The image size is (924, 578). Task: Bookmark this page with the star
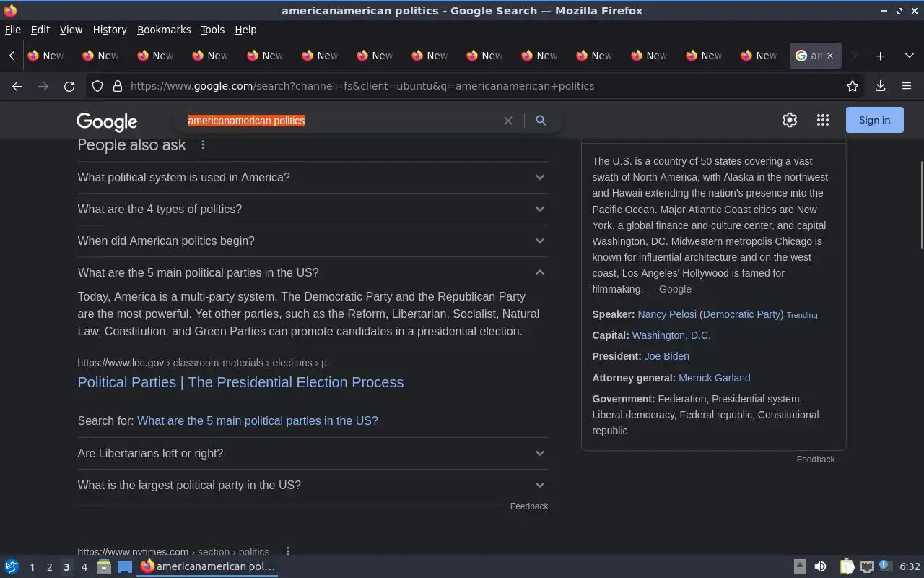(x=853, y=86)
